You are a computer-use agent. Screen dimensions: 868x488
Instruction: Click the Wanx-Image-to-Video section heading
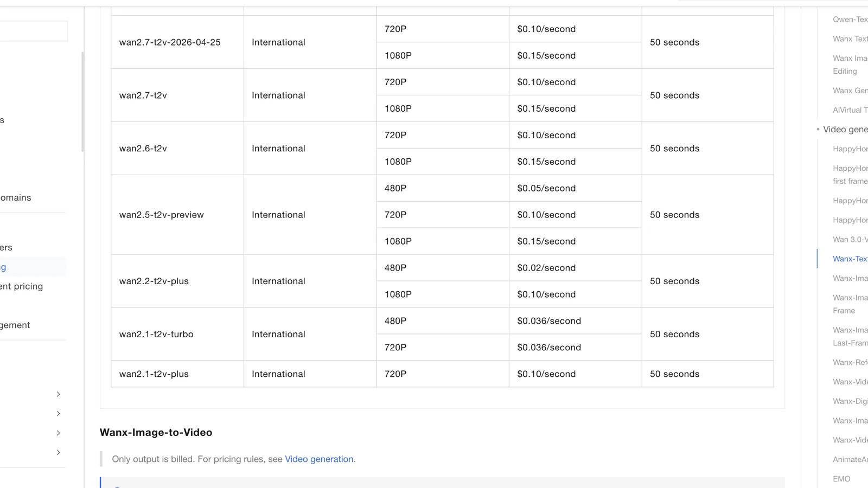pos(156,433)
